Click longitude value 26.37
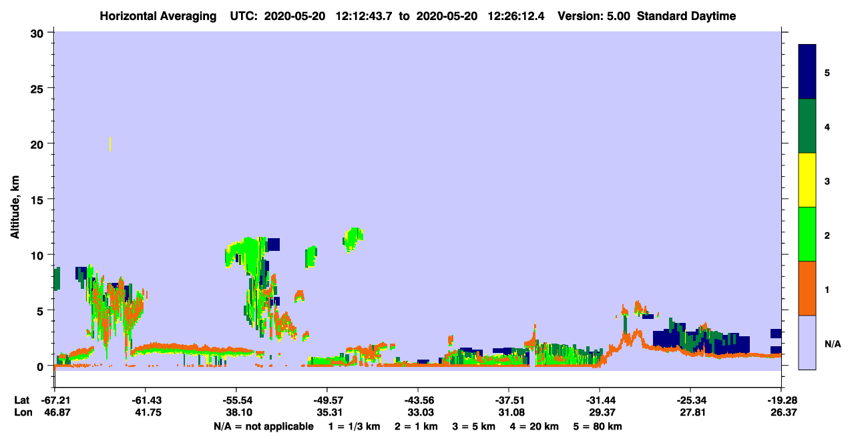 pyautogui.click(x=783, y=412)
